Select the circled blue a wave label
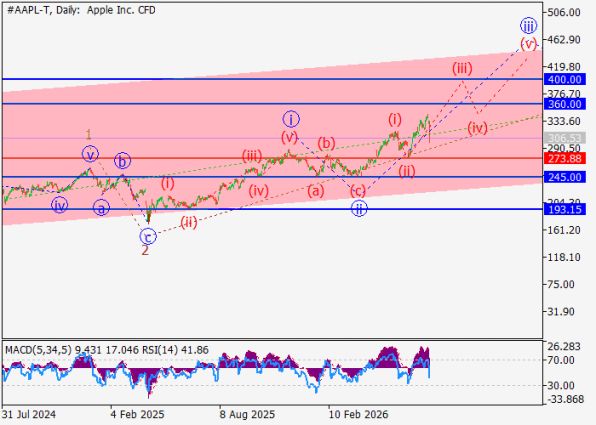The width and height of the screenshot is (596, 425). [x=101, y=208]
